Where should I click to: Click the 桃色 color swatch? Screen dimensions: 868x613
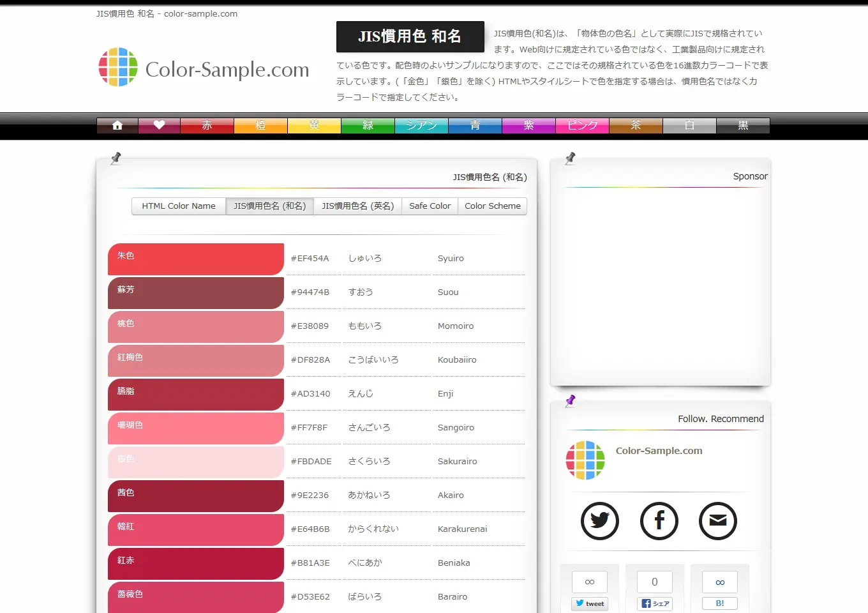pos(196,327)
